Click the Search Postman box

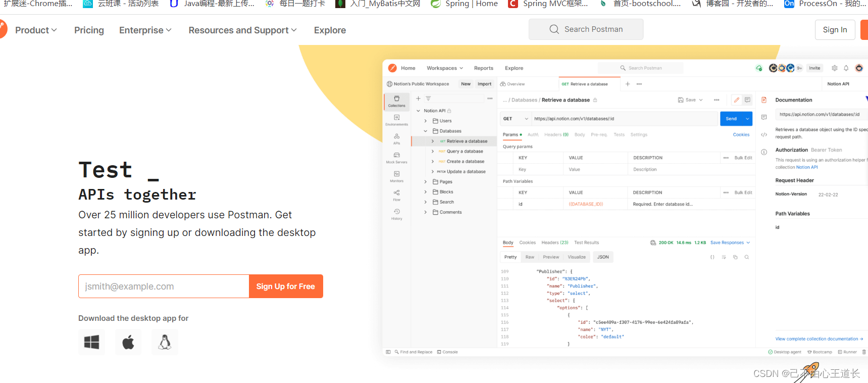tap(586, 29)
